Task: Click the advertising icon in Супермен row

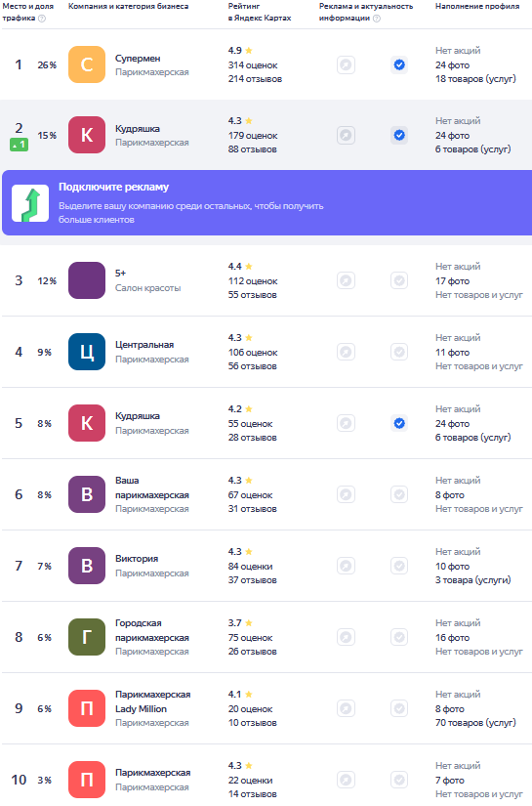Action: coord(347,64)
